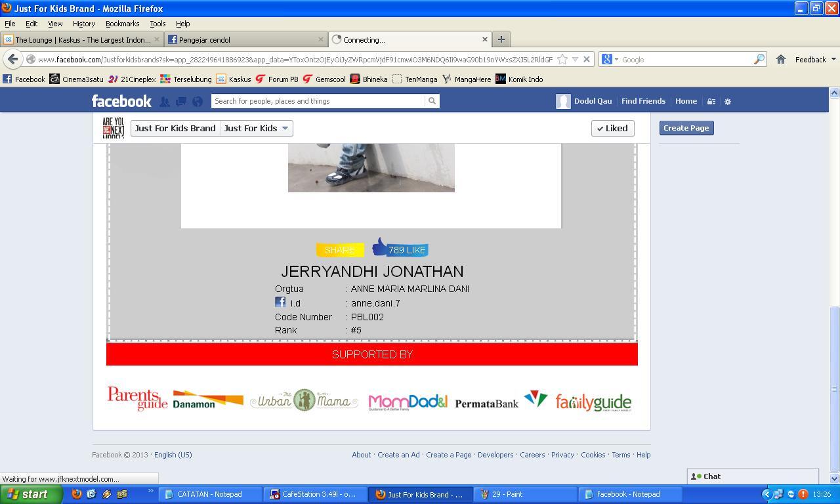Open the Facebook bookmark in bookmarks toolbar
Screen dimensions: 840x504
(x=24, y=79)
